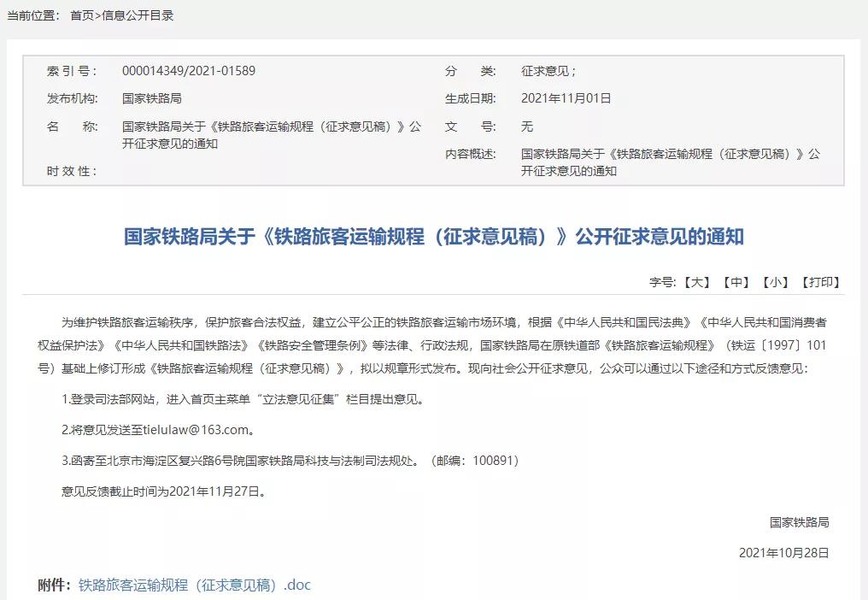The image size is (868, 600).
Task: Click 无 in the 文号 field
Action: point(525,126)
